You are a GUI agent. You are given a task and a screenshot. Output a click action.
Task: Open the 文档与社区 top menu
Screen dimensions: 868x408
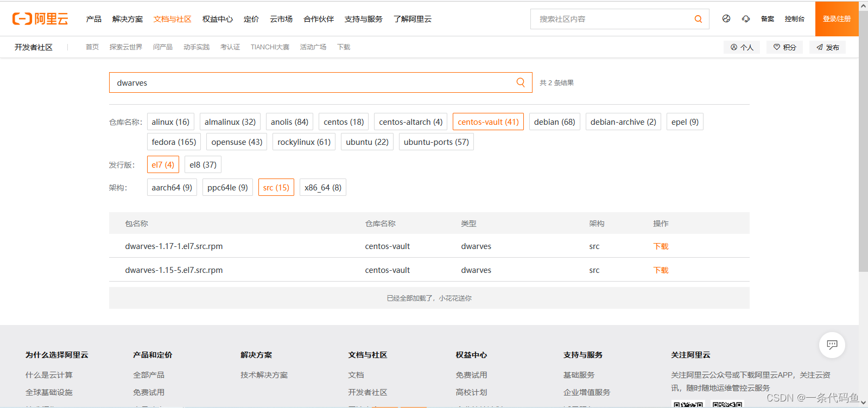[x=173, y=19]
